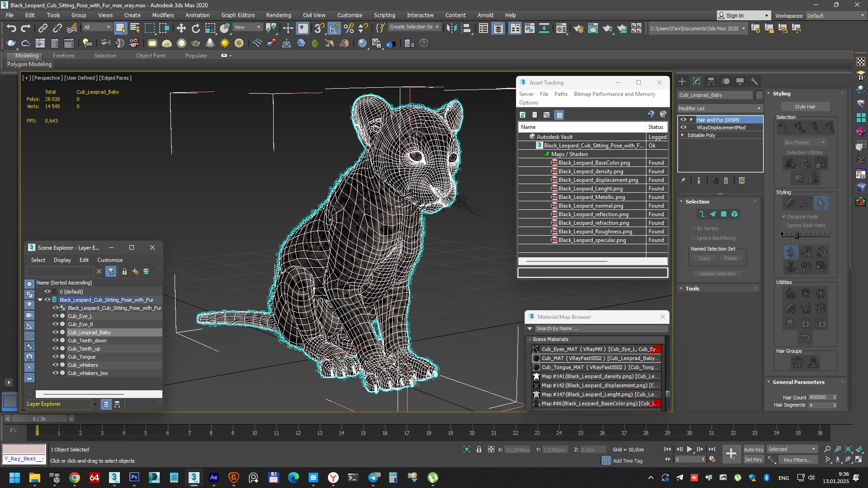Image resolution: width=868 pixels, height=488 pixels.
Task: Click the Undo icon in main toolbar
Action: tap(11, 28)
